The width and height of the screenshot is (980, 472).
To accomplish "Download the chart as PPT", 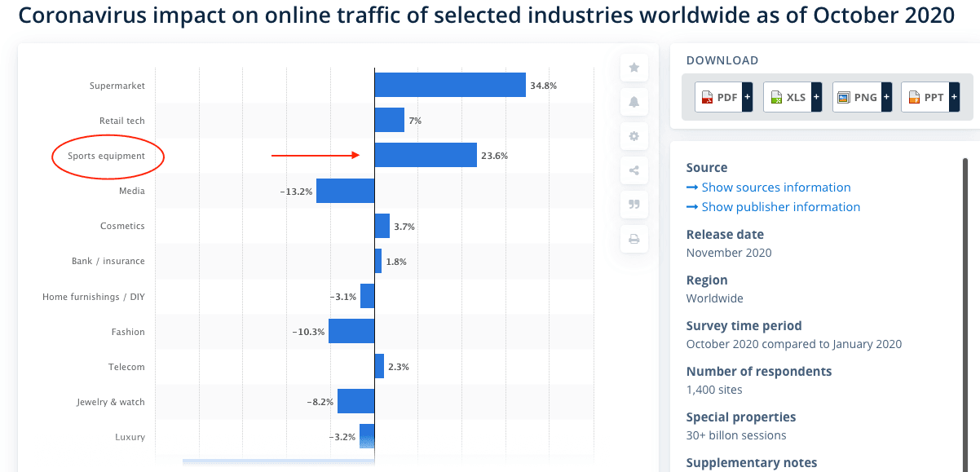I will point(925,97).
